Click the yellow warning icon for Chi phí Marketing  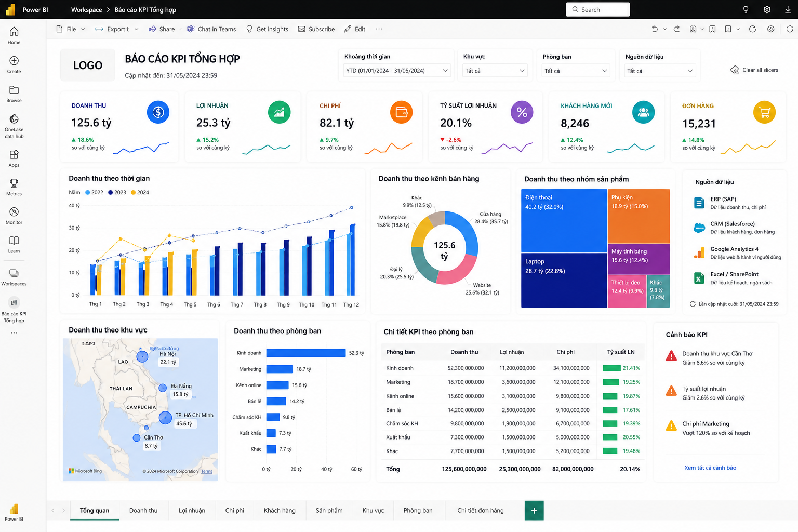click(x=671, y=426)
